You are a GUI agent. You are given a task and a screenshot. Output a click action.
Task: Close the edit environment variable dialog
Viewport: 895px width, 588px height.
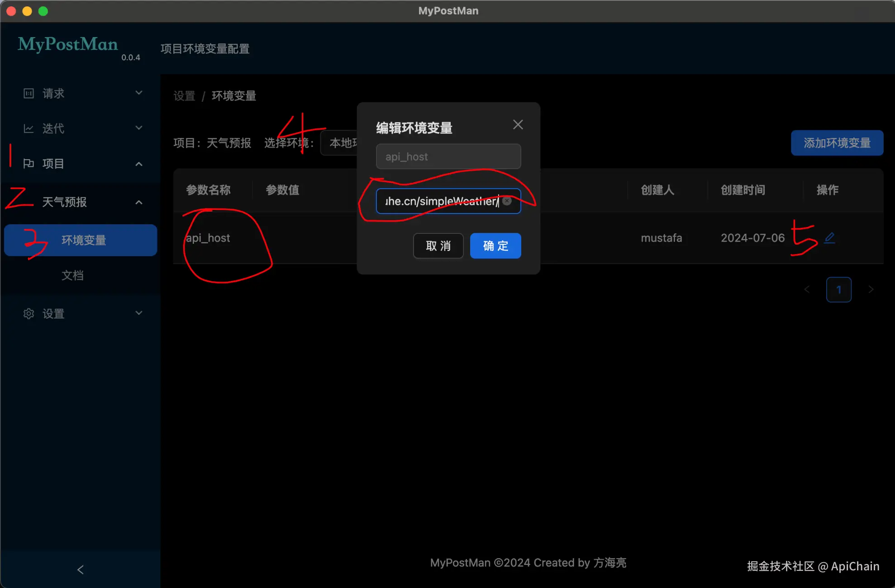click(x=518, y=125)
